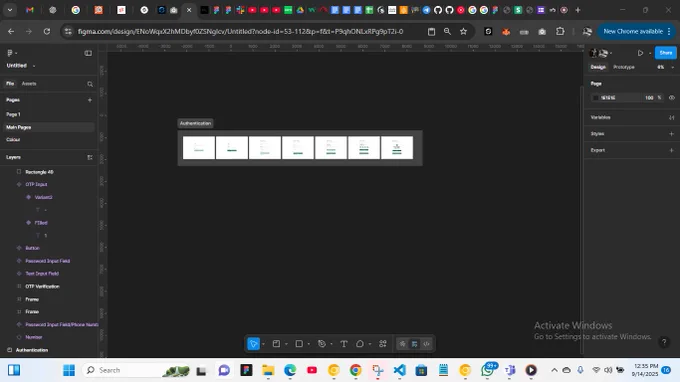
Task: Click the Authentication section label on canvas
Action: (x=195, y=124)
